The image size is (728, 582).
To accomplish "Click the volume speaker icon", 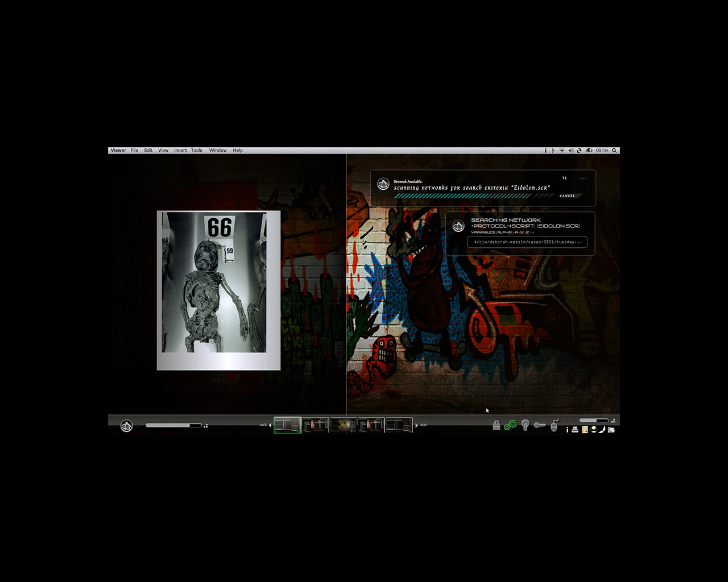I will click(570, 151).
